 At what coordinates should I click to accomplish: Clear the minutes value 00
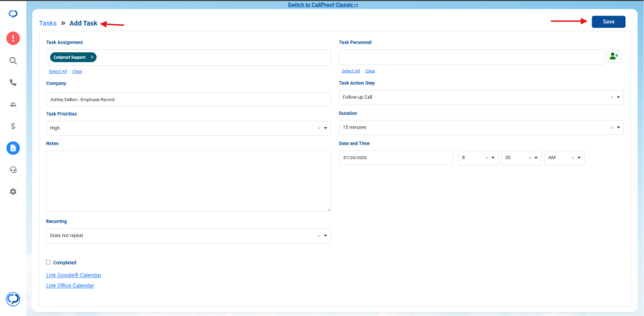[x=530, y=158]
